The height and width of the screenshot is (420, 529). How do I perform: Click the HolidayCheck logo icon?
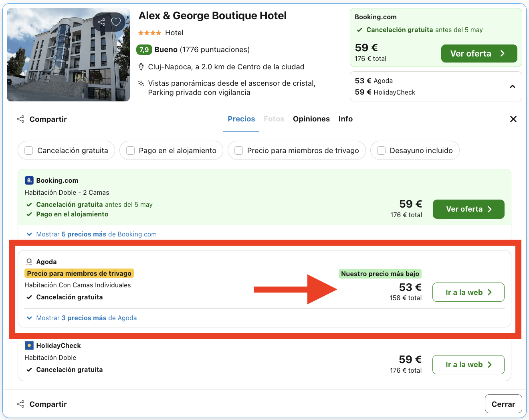(x=29, y=345)
